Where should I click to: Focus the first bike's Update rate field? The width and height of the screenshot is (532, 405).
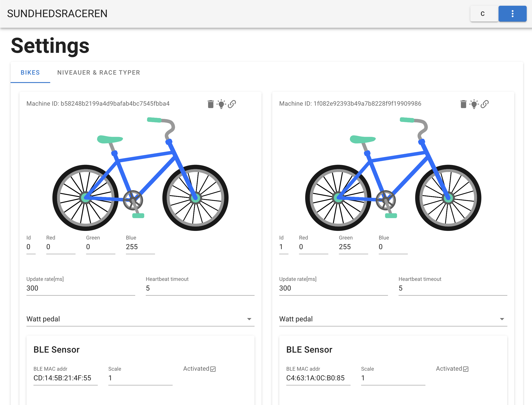(81, 288)
